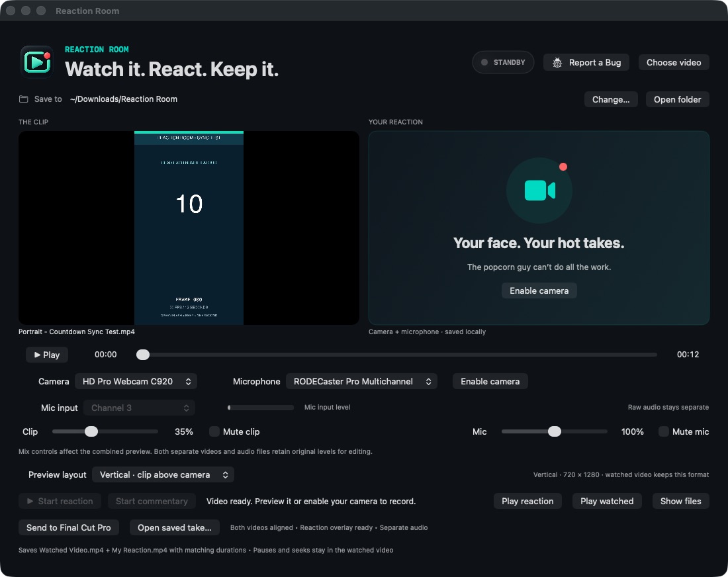Screen dimensions: 728x577
Task: Click the Mic volume slider handle
Action: 555,431
